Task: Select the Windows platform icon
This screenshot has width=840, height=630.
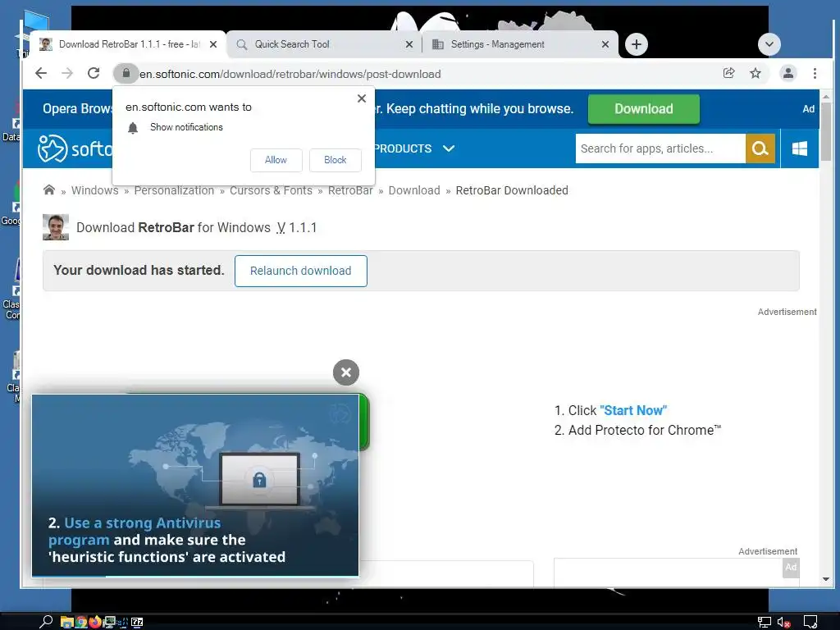Action: [x=799, y=148]
